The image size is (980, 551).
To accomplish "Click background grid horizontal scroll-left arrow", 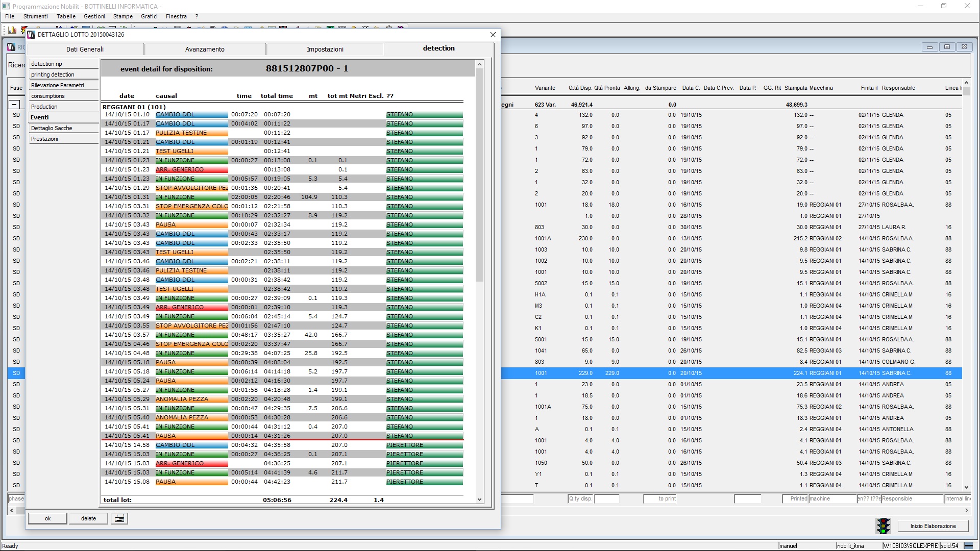I will click(12, 510).
